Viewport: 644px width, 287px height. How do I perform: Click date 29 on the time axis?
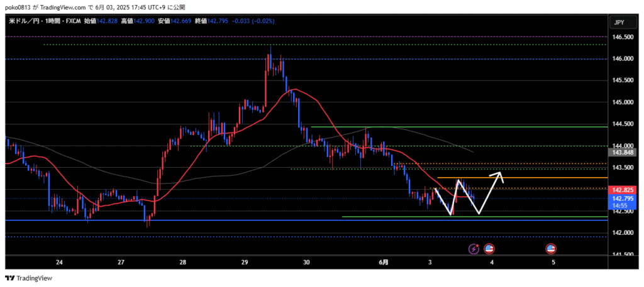245,262
